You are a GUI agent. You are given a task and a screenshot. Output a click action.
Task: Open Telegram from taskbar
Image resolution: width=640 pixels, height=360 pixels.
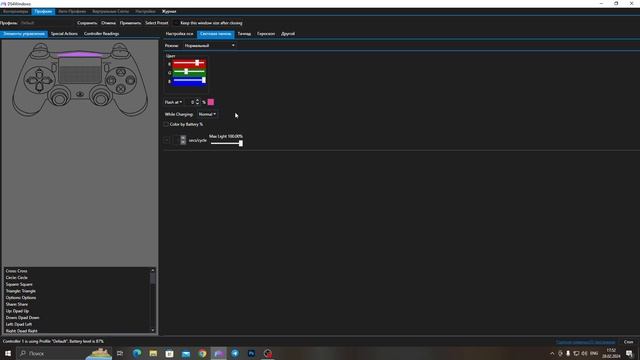click(235, 353)
